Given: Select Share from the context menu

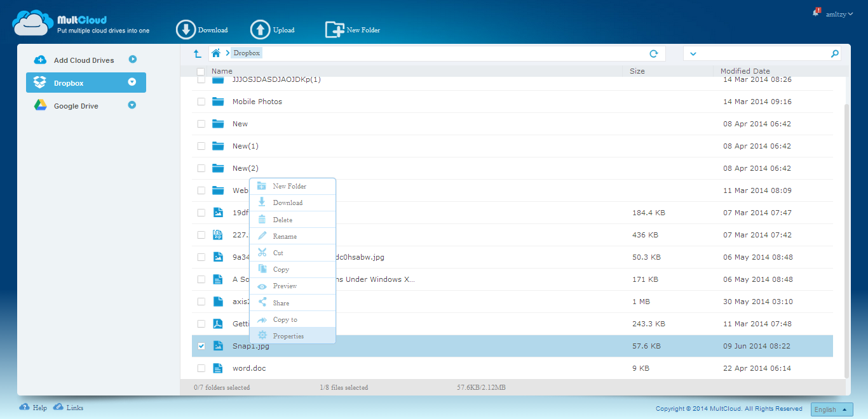Looking at the screenshot, I should tap(281, 303).
